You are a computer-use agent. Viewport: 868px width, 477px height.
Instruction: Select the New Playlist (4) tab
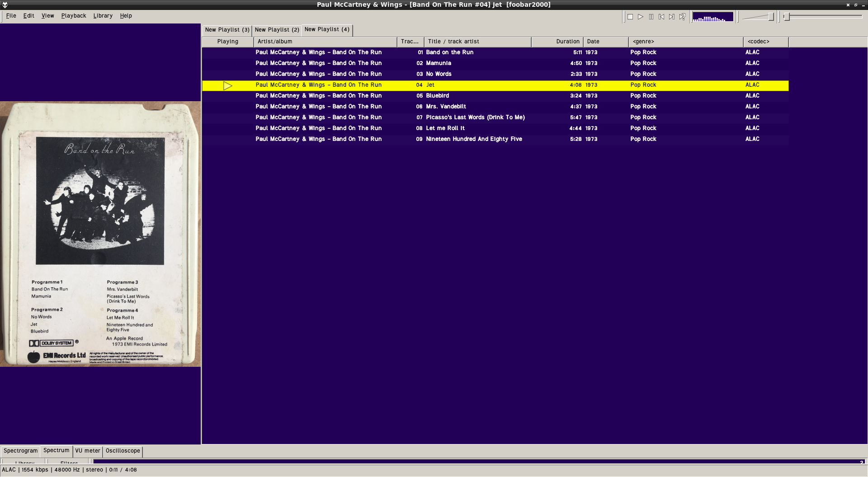[x=327, y=29]
